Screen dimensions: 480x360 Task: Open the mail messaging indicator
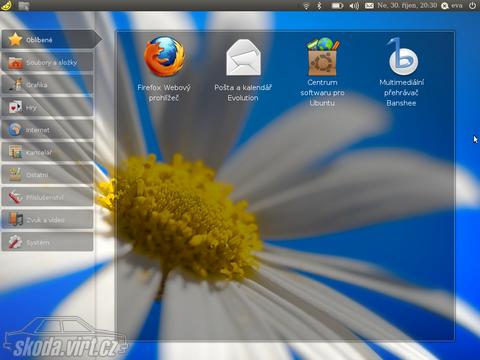click(369, 6)
